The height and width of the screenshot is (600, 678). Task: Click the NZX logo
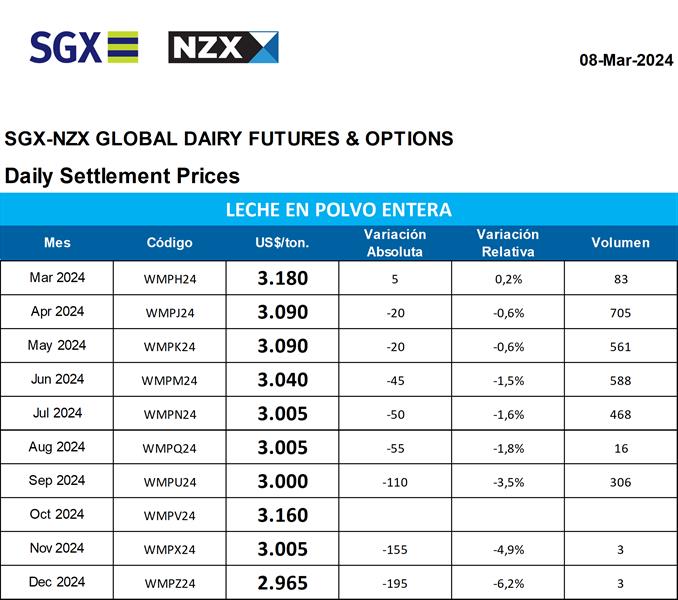click(x=223, y=47)
